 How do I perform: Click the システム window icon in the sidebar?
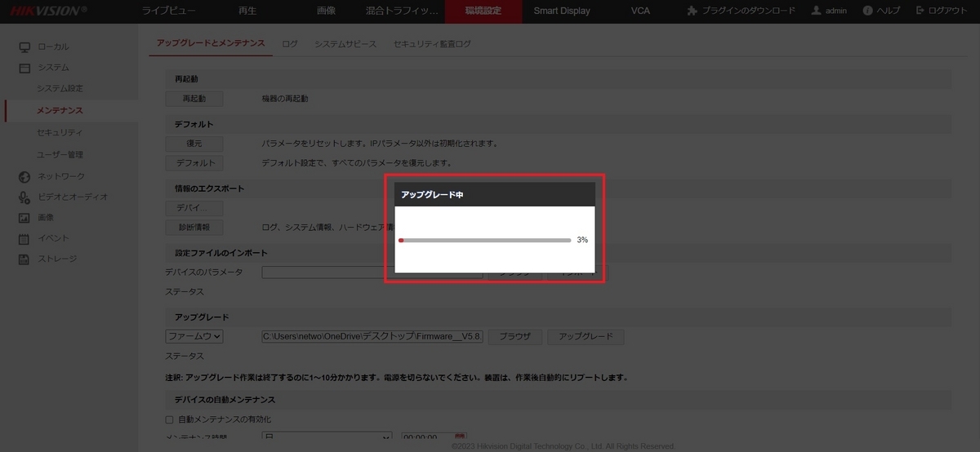coord(24,68)
